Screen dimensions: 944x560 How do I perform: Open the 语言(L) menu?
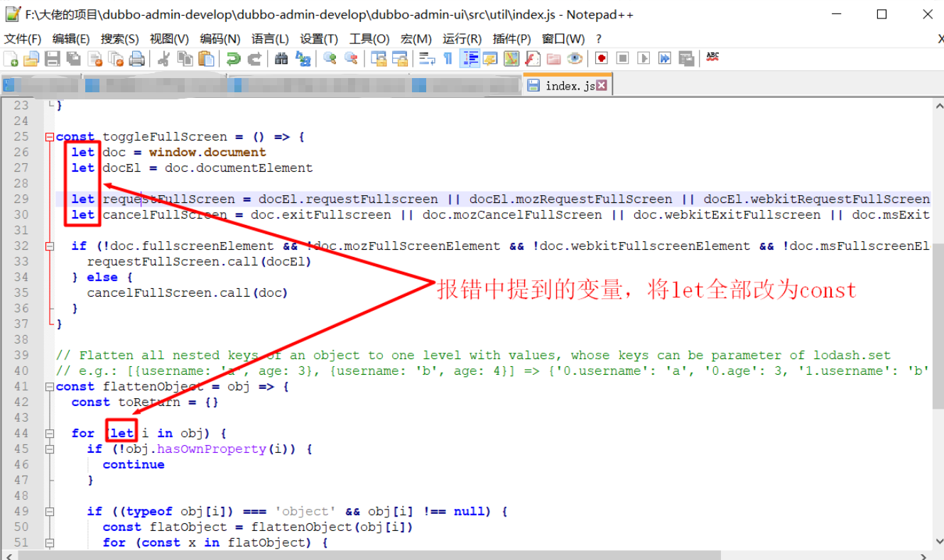click(x=270, y=39)
